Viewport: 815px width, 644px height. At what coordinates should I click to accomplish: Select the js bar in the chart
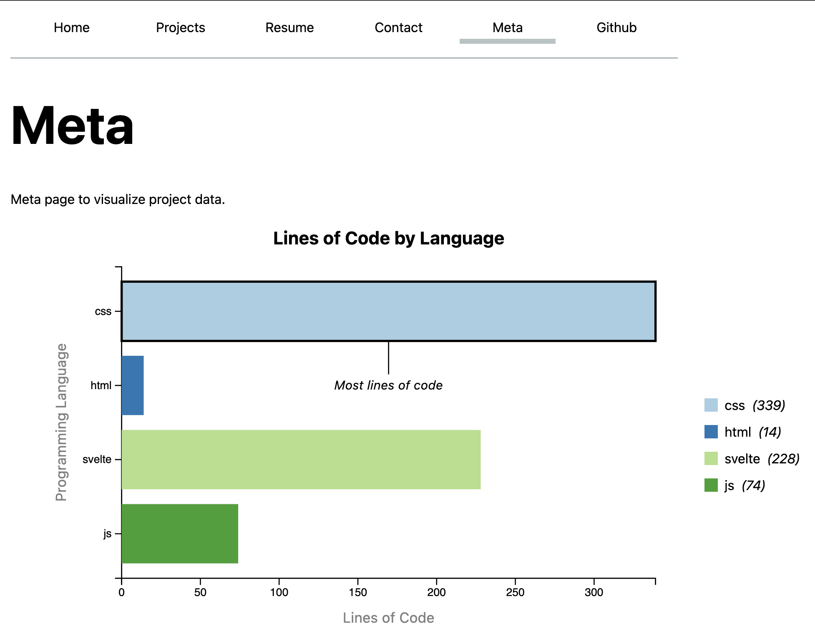(x=179, y=533)
